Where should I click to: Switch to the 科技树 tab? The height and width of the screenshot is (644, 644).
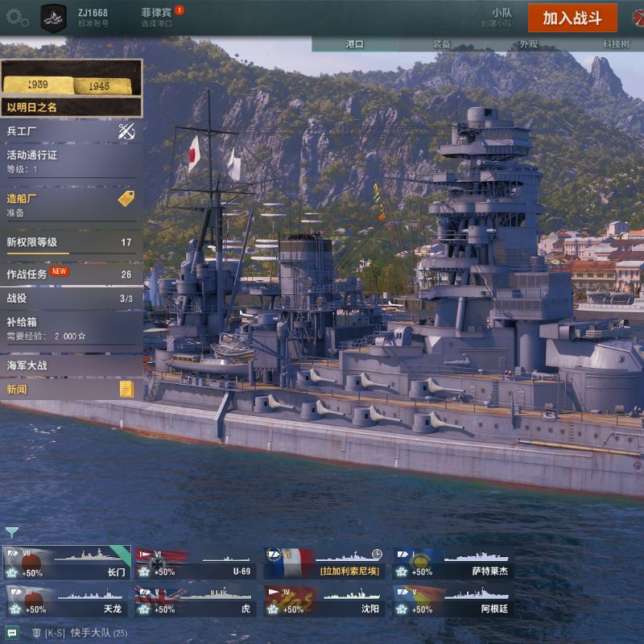pos(616,44)
